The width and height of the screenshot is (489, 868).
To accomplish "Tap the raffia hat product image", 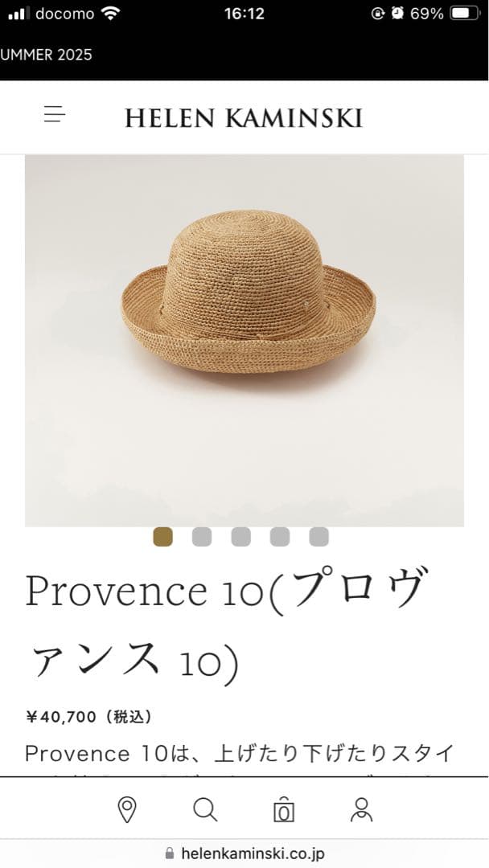I will click(x=244, y=341).
